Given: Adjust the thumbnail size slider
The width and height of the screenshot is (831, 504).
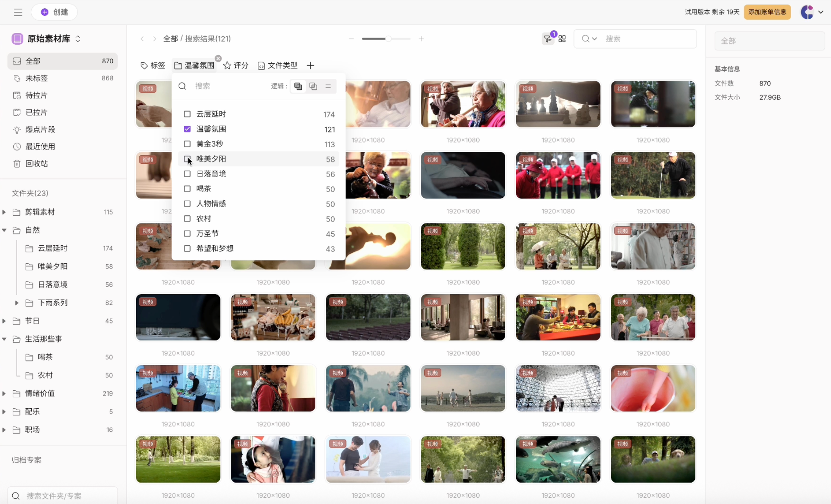Looking at the screenshot, I should point(388,39).
